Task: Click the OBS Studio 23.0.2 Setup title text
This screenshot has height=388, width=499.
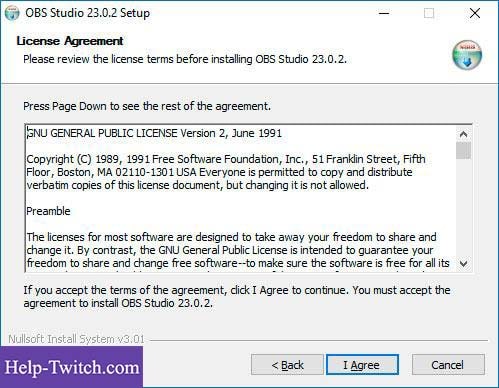Action: click(x=87, y=13)
